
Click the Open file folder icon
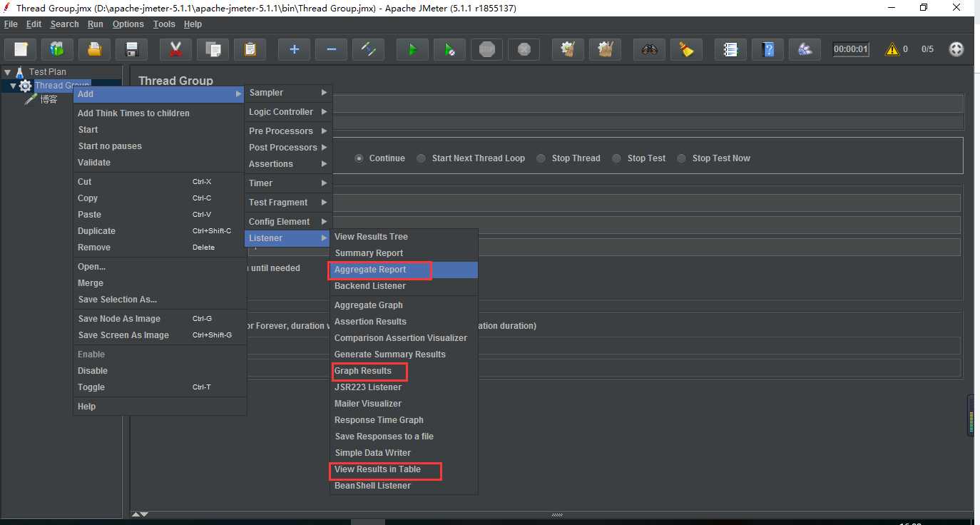click(94, 49)
